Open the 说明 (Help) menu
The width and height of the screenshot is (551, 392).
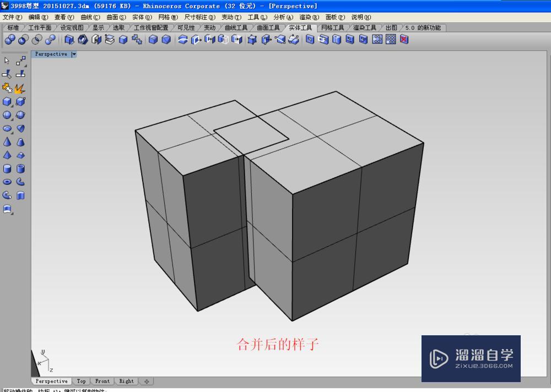pyautogui.click(x=361, y=17)
